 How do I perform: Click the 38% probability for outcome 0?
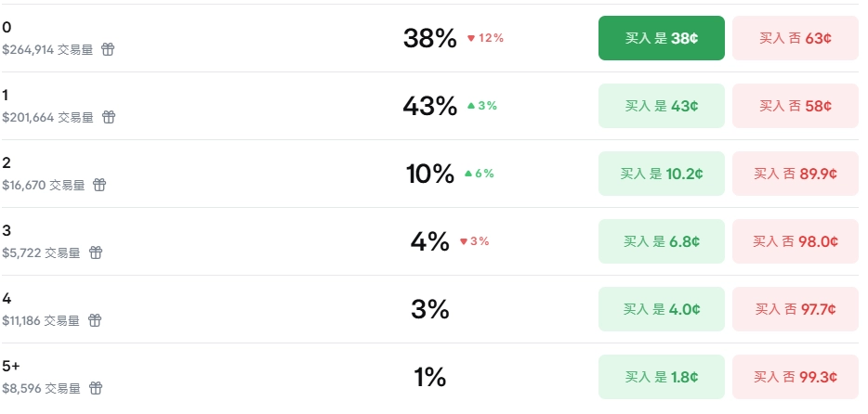click(429, 38)
